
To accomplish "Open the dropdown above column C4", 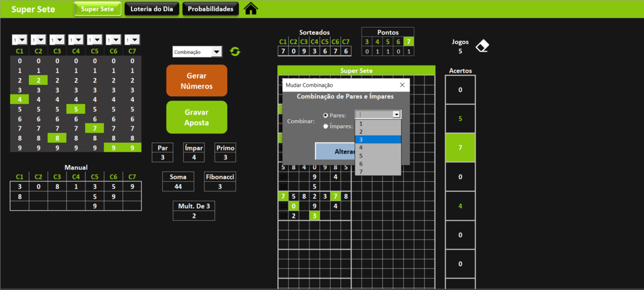I will pyautogui.click(x=79, y=40).
